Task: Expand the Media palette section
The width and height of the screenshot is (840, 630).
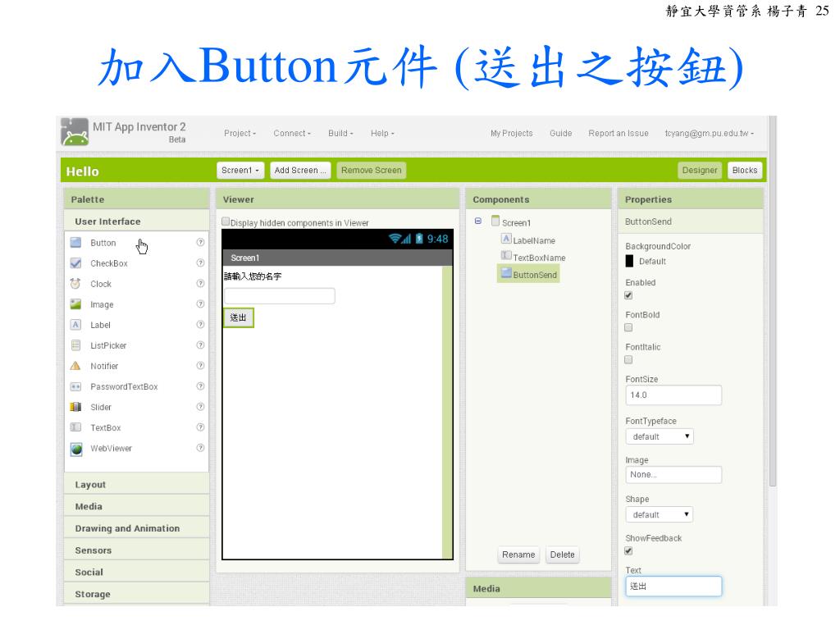Action: [x=137, y=506]
